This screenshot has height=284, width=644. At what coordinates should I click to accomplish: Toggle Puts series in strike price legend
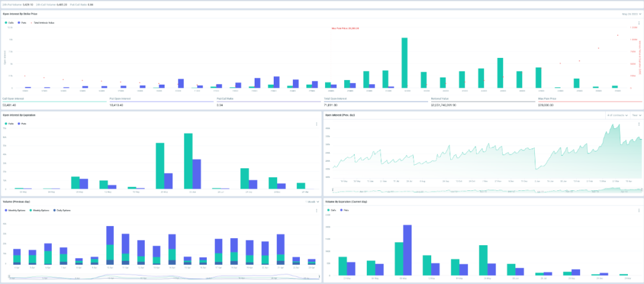(23, 23)
